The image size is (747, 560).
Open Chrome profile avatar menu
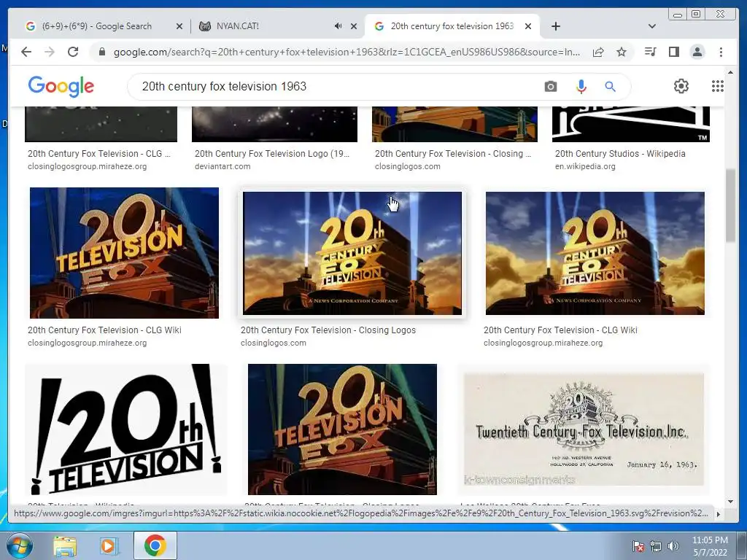coord(697,52)
